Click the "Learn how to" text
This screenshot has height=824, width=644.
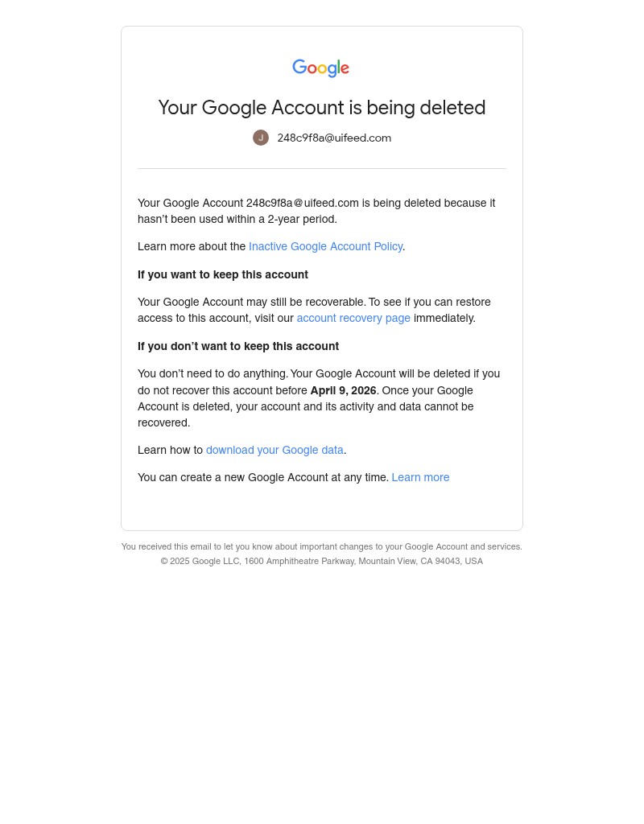[x=170, y=451]
